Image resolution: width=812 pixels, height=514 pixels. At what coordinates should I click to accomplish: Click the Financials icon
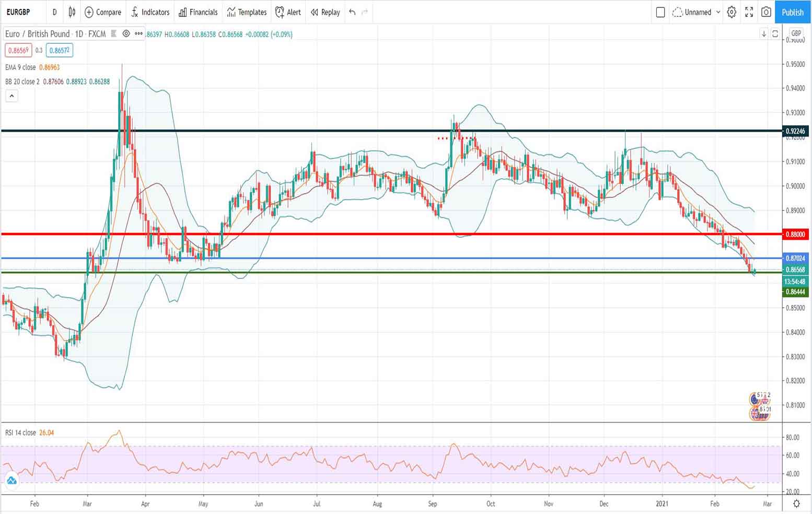tap(198, 12)
